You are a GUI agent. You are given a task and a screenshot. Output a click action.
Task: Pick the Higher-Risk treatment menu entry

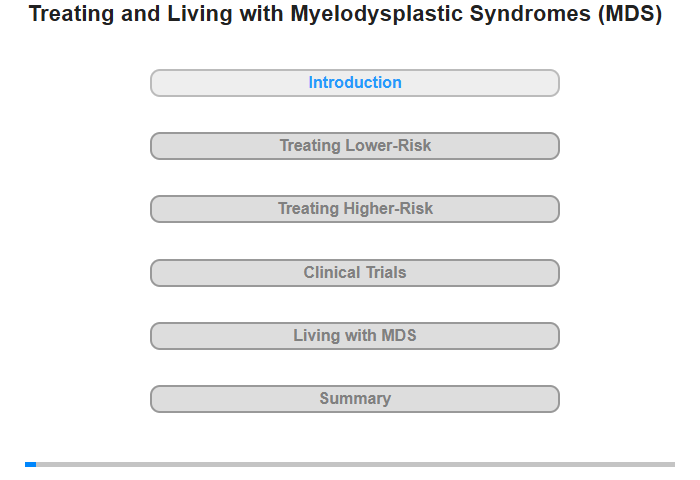pos(355,209)
